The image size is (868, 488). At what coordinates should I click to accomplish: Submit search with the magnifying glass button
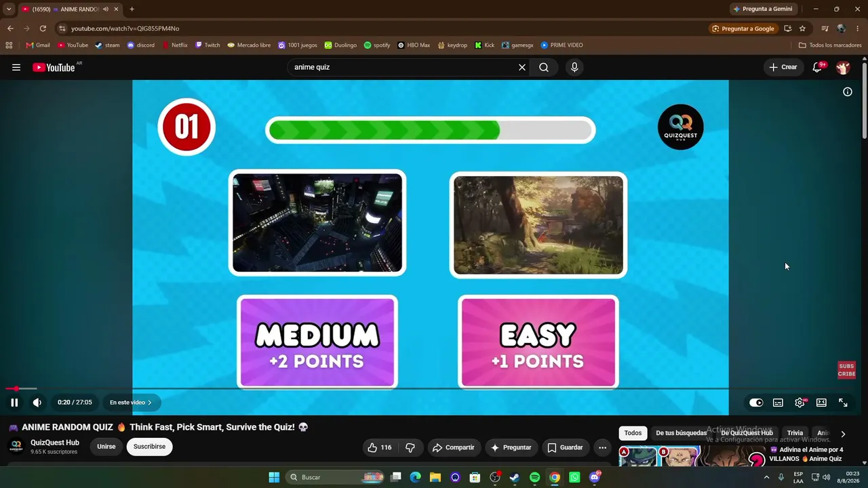coord(544,67)
